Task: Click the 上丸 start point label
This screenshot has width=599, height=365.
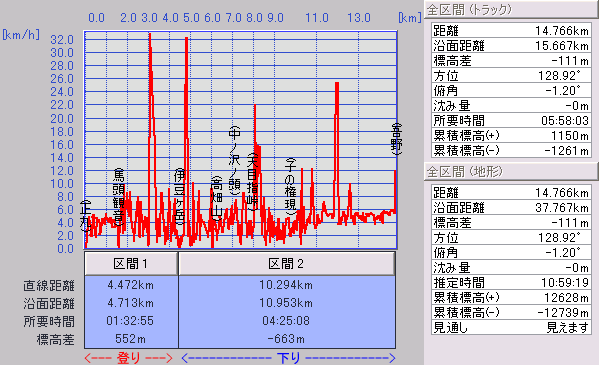Action: [x=85, y=216]
